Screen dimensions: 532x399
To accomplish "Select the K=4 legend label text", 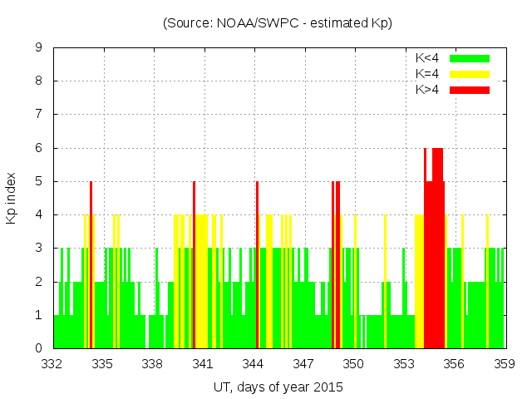I will [x=428, y=74].
